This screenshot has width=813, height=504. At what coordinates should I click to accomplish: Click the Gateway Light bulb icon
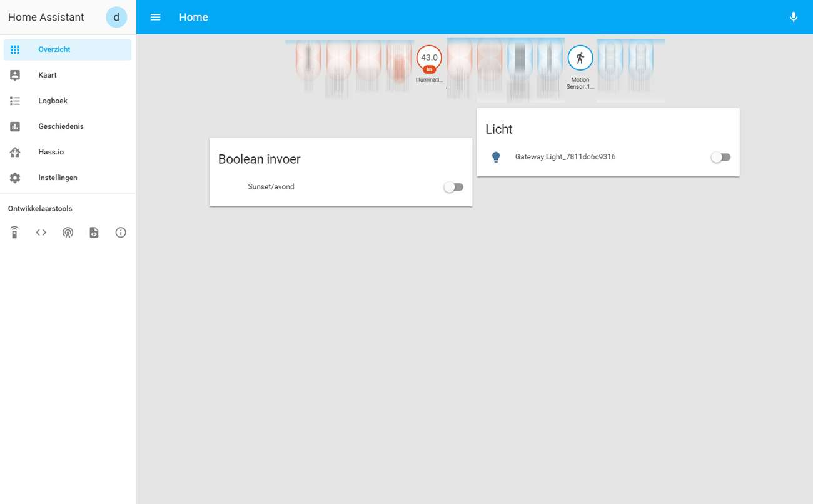496,157
